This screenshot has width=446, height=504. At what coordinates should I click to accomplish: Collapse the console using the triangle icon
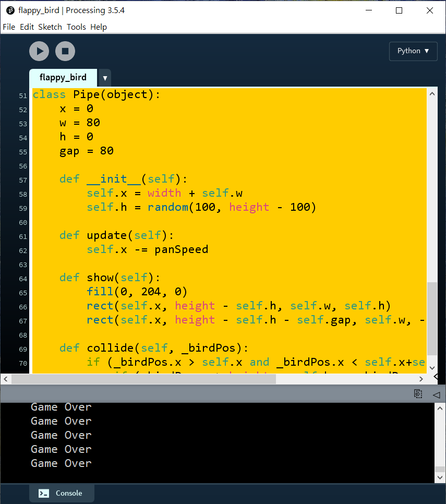[436, 394]
